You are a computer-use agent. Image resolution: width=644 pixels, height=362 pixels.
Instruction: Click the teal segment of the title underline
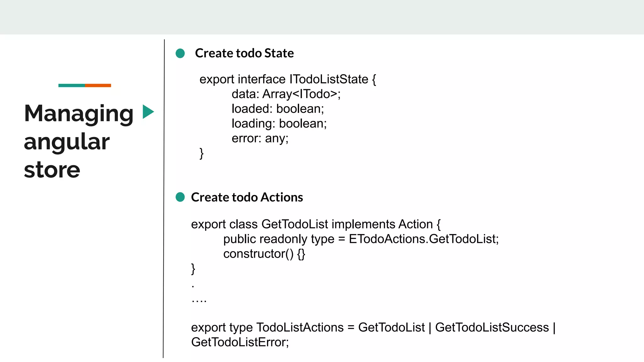[x=71, y=85]
